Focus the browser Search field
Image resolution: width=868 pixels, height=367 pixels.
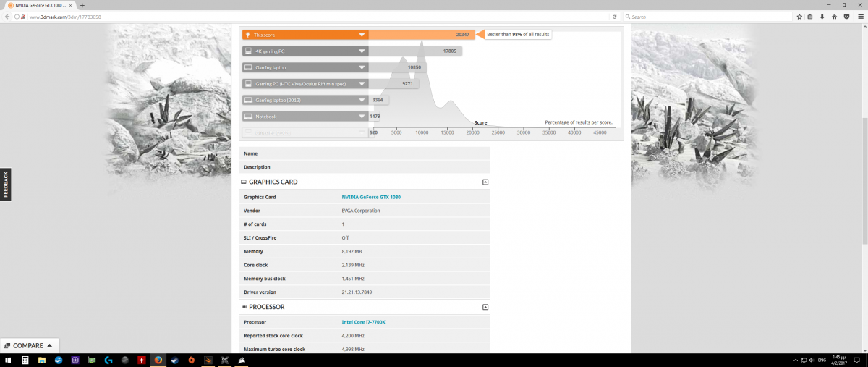click(x=709, y=17)
